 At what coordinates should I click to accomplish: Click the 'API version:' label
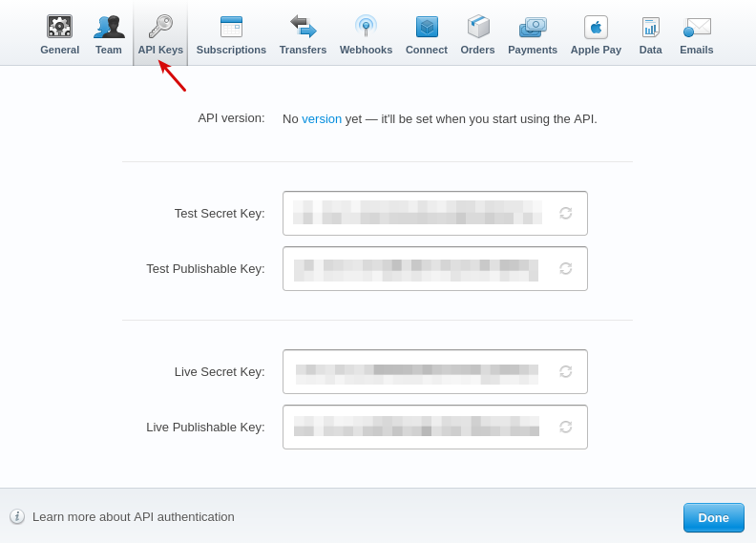tap(231, 118)
